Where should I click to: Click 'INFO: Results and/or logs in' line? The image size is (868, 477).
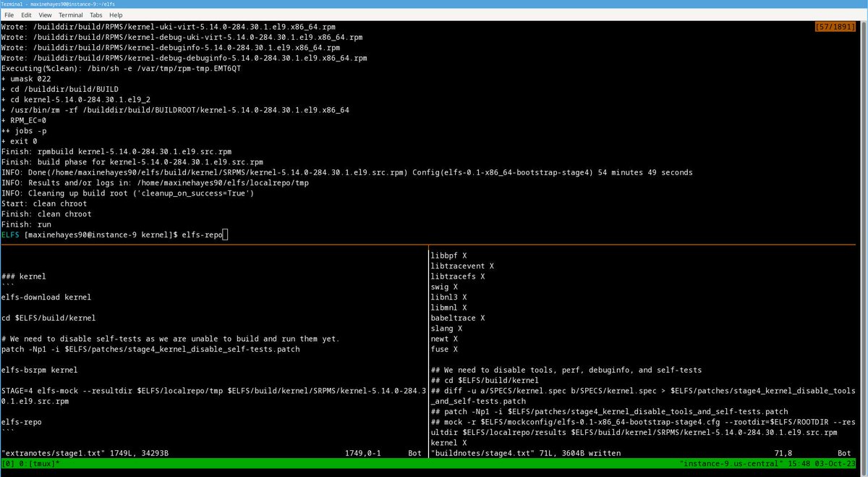[x=155, y=183]
